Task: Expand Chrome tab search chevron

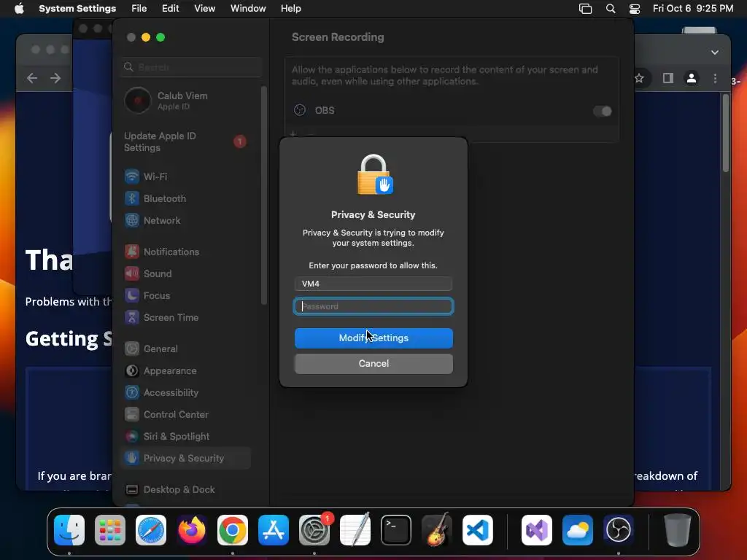Action: [x=715, y=52]
